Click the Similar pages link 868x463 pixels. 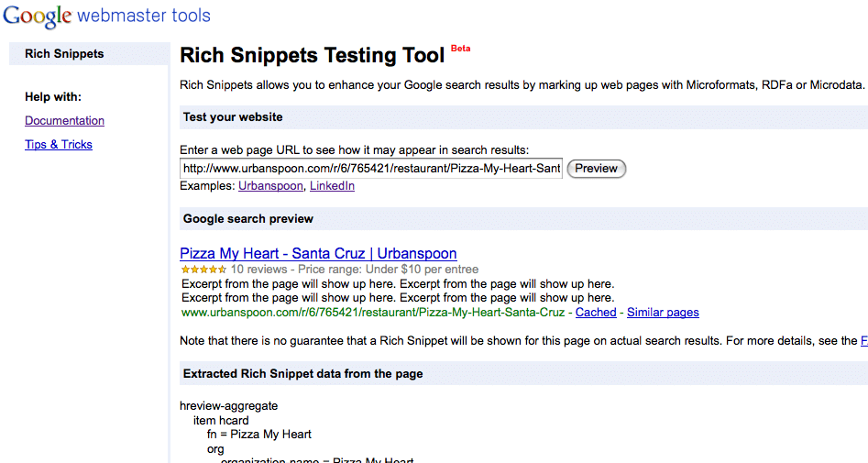click(663, 313)
